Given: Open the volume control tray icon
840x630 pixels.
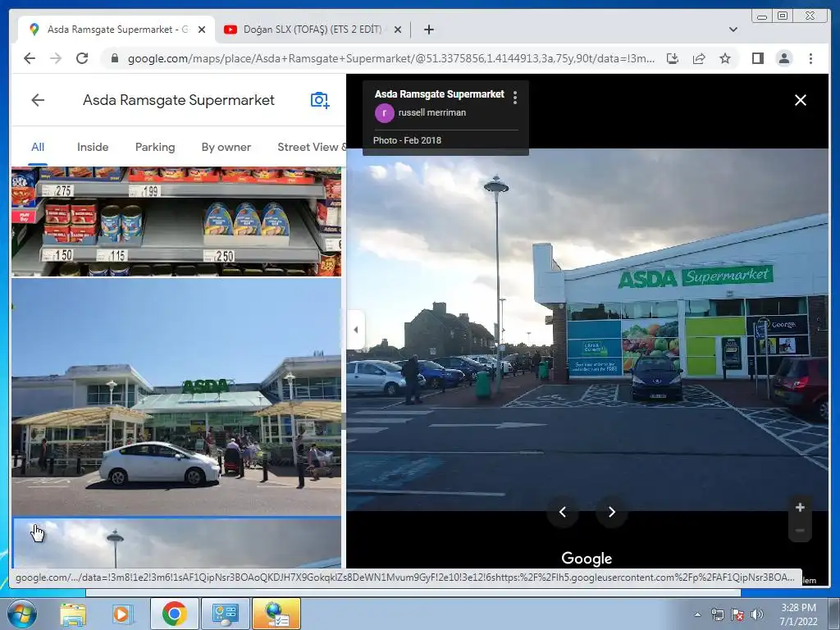Looking at the screenshot, I should (x=757, y=614).
